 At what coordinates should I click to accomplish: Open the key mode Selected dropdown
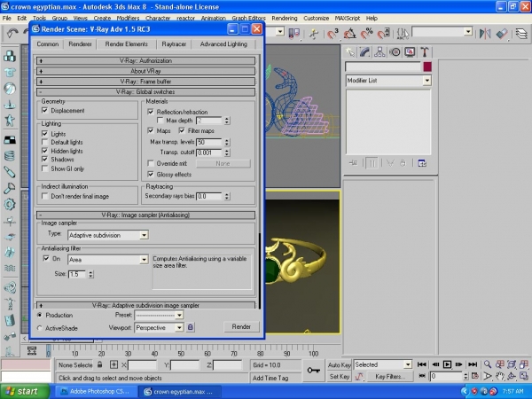pyautogui.click(x=408, y=364)
